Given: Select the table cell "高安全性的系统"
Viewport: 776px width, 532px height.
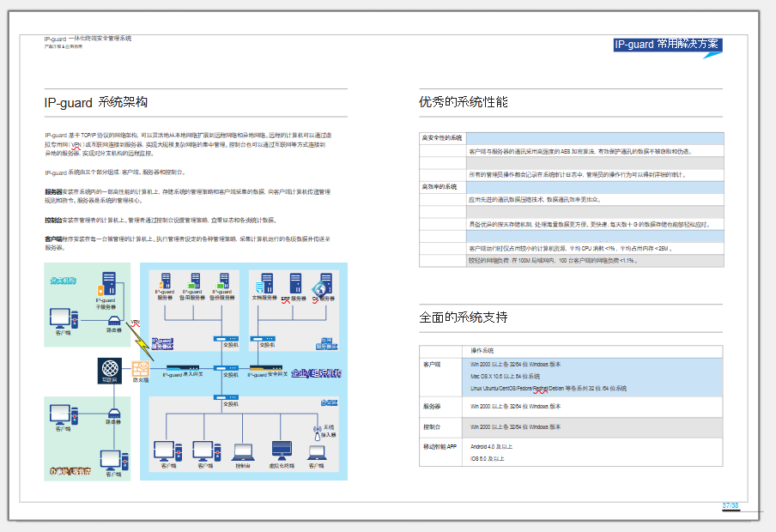Looking at the screenshot, I should click(x=442, y=138).
